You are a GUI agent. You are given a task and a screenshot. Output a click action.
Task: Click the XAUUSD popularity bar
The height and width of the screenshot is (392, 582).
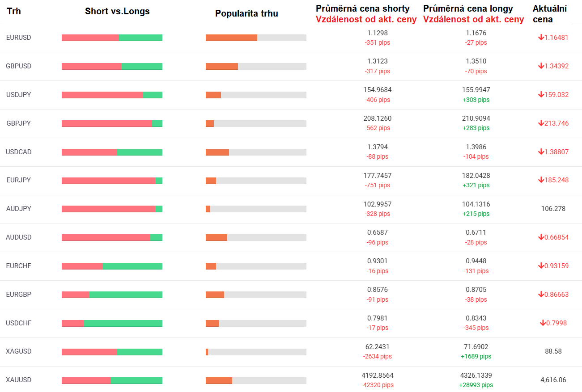click(x=256, y=380)
